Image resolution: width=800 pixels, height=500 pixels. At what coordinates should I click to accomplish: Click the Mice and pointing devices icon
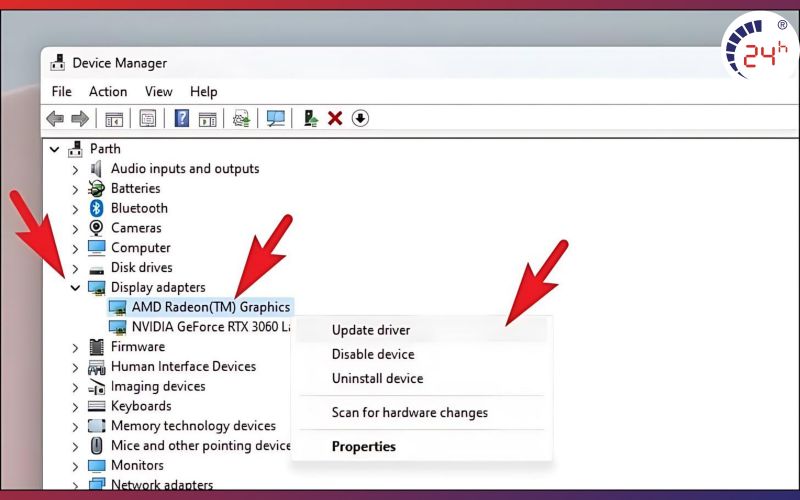(x=96, y=446)
